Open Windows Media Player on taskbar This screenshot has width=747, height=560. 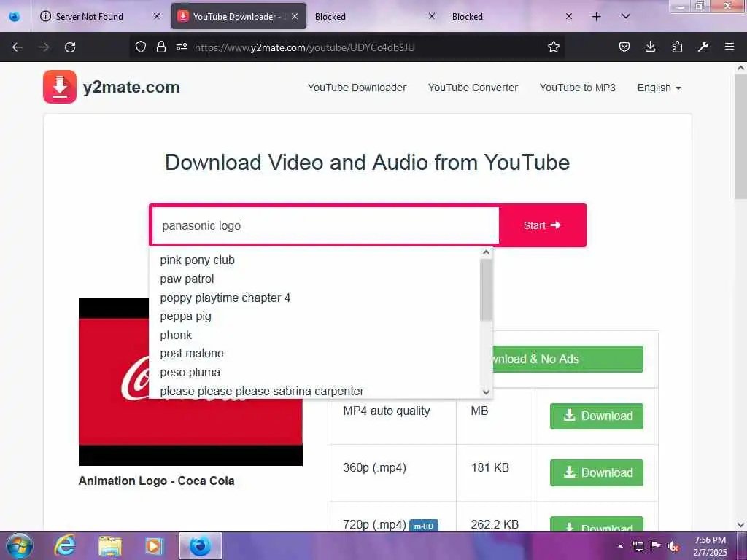[x=154, y=545]
